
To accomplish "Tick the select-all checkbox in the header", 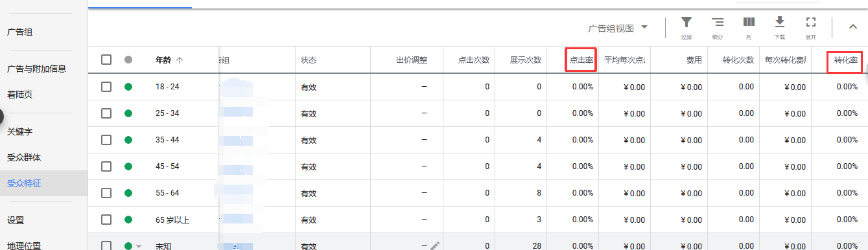I will (106, 60).
